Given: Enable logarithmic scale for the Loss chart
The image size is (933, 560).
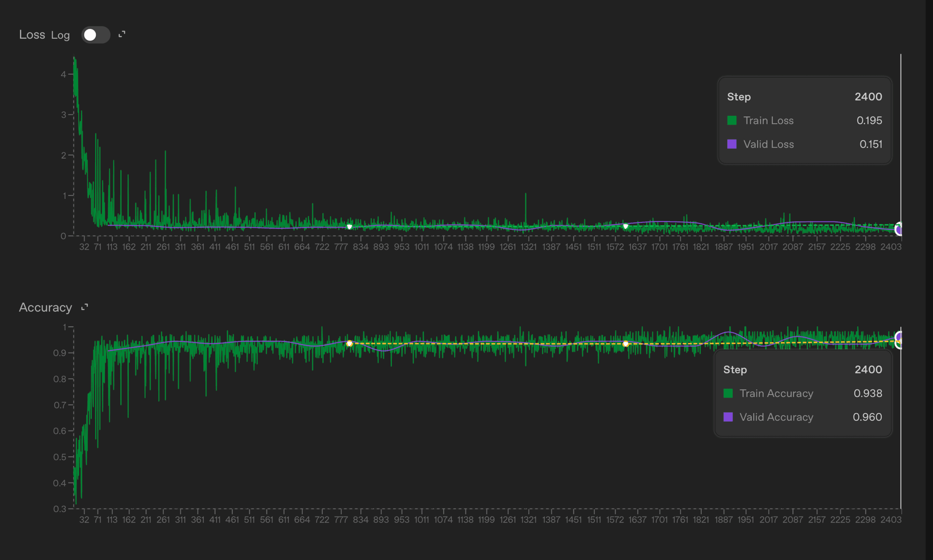Looking at the screenshot, I should tap(95, 34).
